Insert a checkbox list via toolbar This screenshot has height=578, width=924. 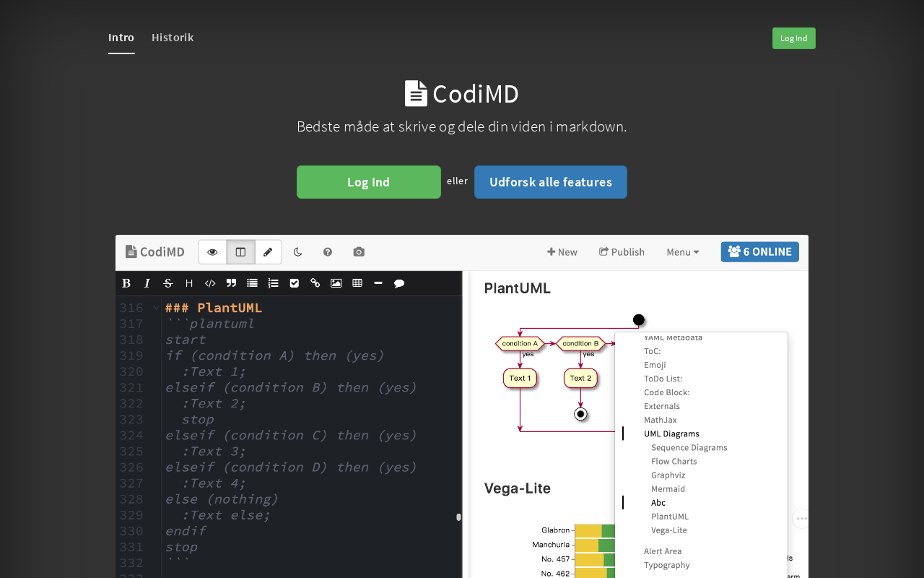tap(294, 283)
